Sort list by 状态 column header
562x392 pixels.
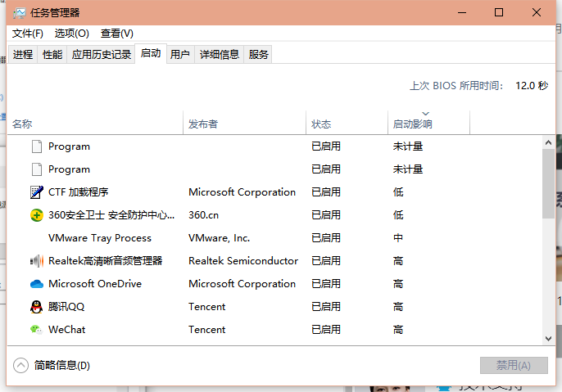[321, 124]
